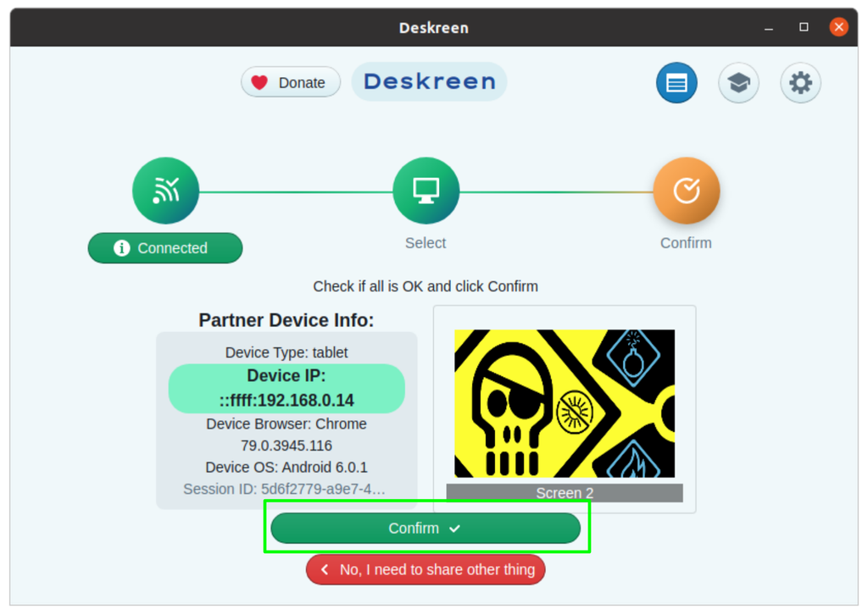This screenshot has width=868, height=615.
Task: Click the Screen 2 label bar
Action: click(564, 492)
